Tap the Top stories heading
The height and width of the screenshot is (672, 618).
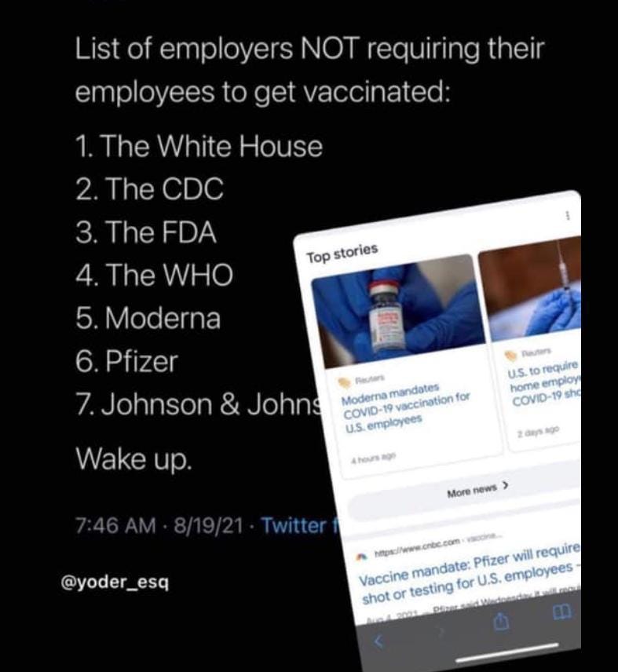coord(342,253)
